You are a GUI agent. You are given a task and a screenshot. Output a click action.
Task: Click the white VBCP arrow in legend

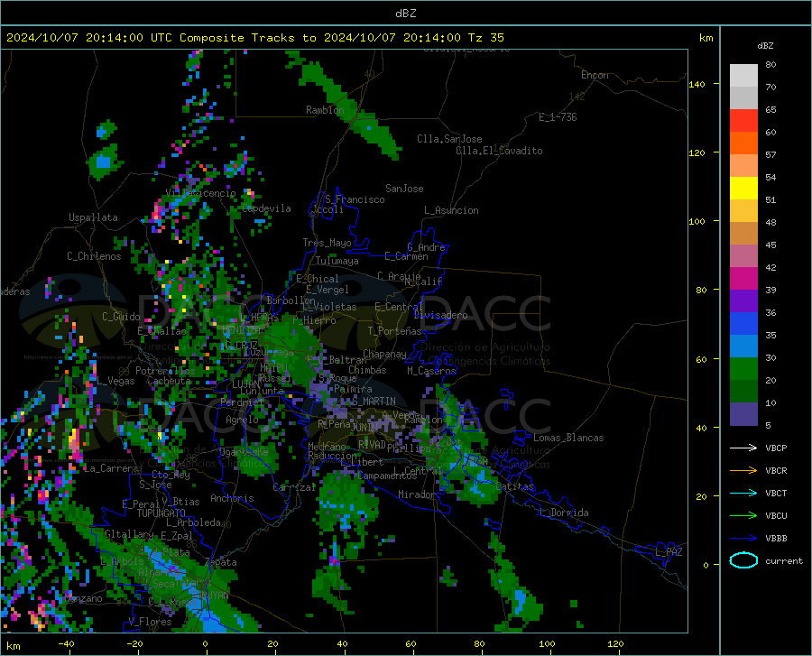pos(743,448)
